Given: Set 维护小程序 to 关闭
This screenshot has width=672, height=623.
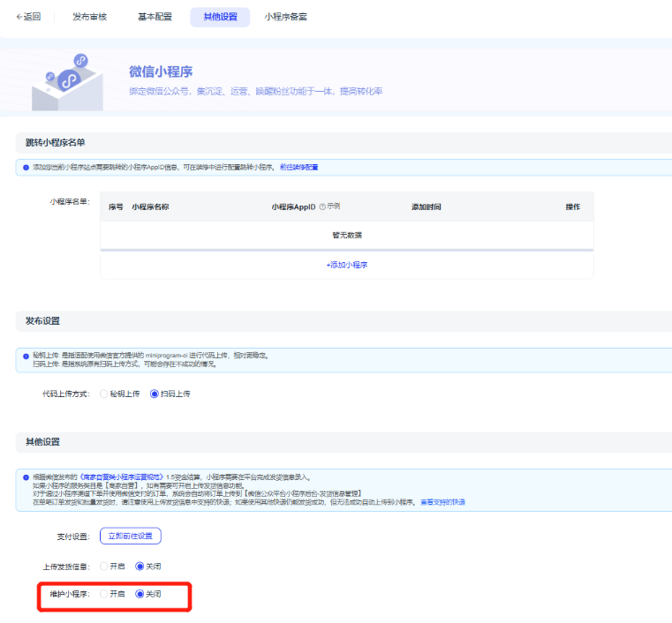Looking at the screenshot, I should click(140, 594).
